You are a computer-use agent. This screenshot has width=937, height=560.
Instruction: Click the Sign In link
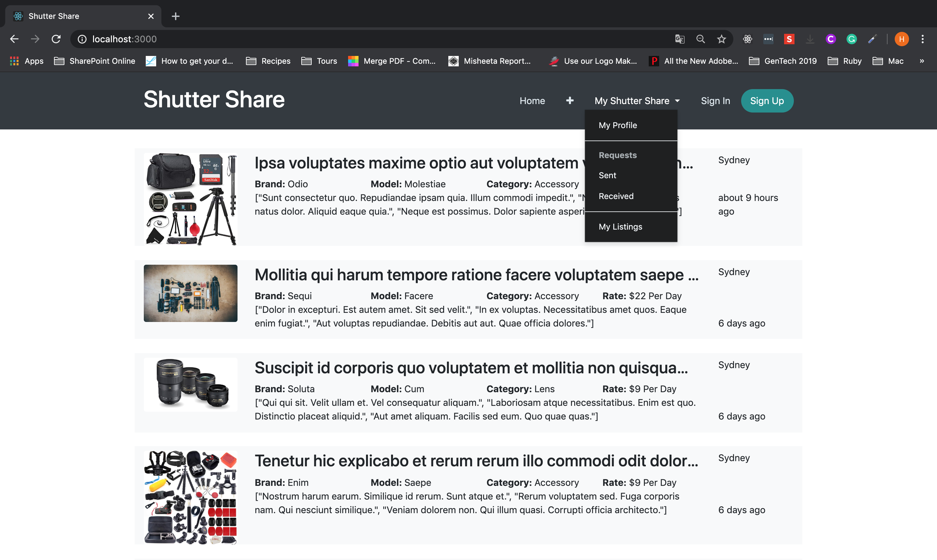[715, 101]
